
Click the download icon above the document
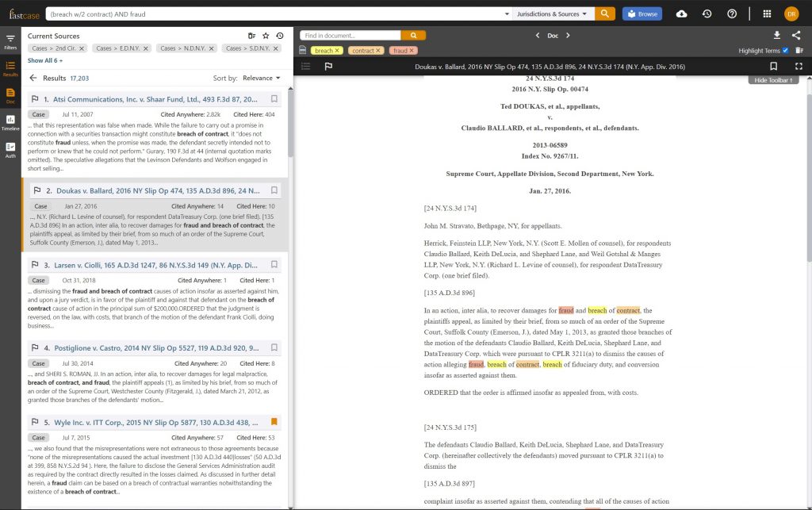click(x=779, y=36)
